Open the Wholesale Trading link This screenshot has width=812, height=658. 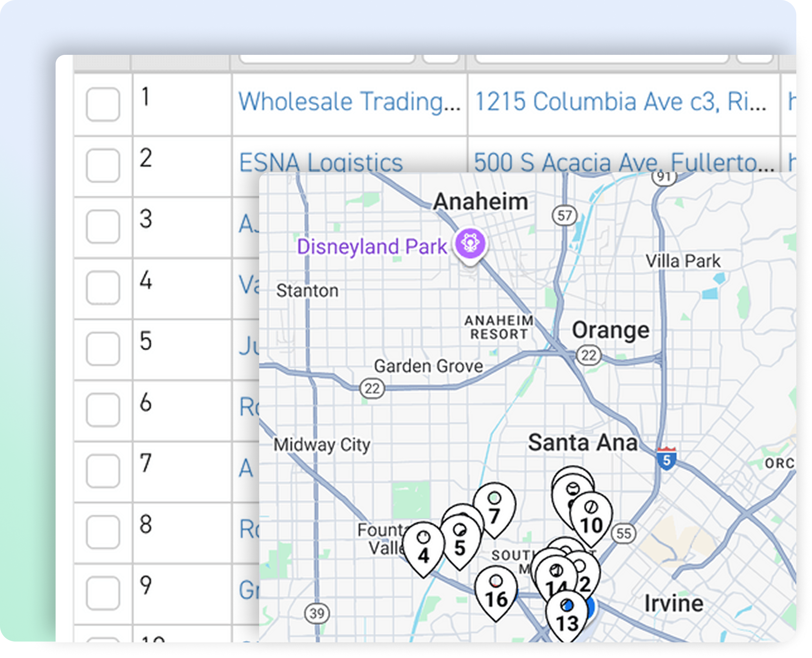[349, 102]
